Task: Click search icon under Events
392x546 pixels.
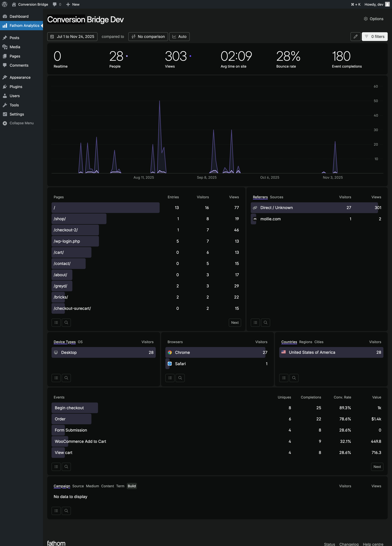Action: pyautogui.click(x=66, y=467)
